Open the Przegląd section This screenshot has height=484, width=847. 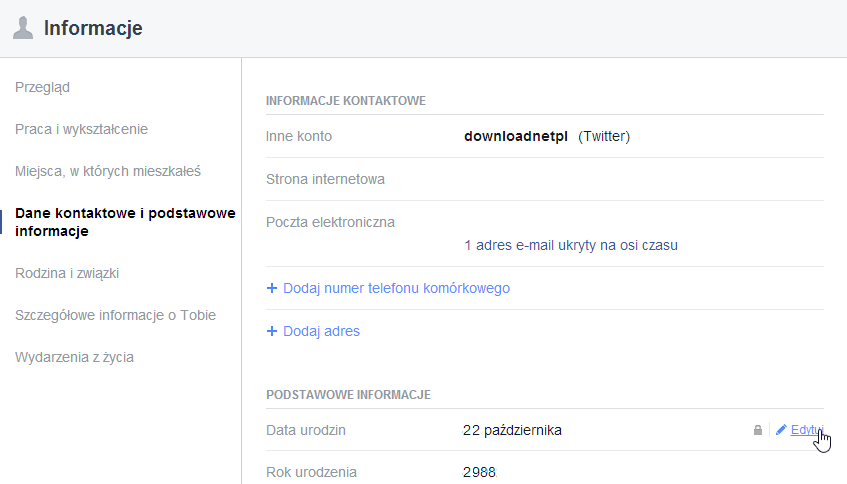pyautogui.click(x=42, y=88)
